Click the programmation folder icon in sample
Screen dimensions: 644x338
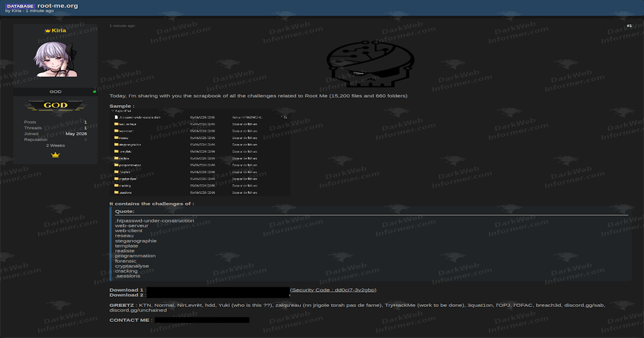click(x=116, y=165)
